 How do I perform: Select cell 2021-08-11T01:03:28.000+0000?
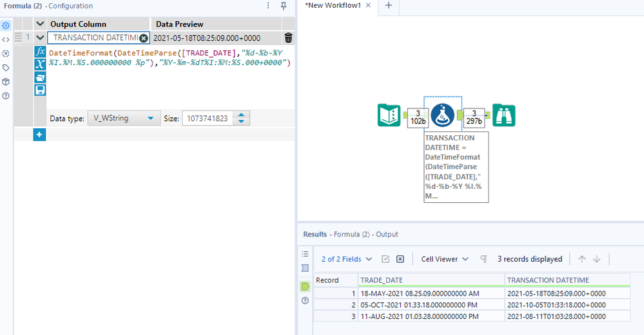click(567, 316)
